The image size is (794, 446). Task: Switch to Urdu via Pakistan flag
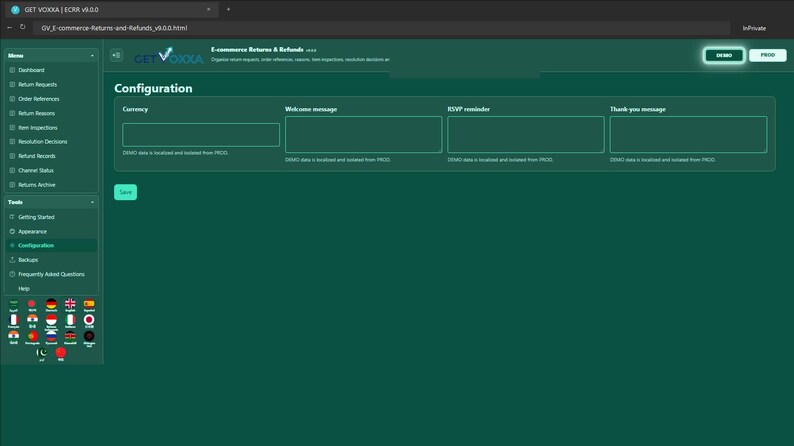pyautogui.click(x=42, y=354)
